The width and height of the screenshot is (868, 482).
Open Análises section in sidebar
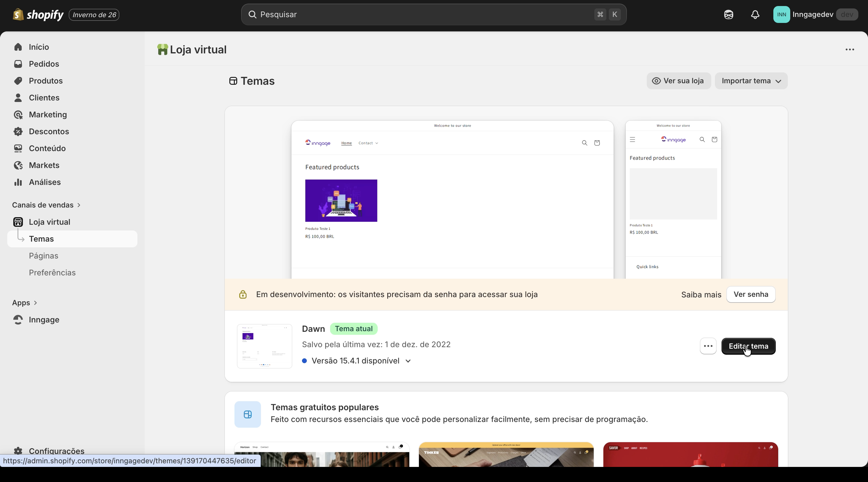tap(45, 182)
